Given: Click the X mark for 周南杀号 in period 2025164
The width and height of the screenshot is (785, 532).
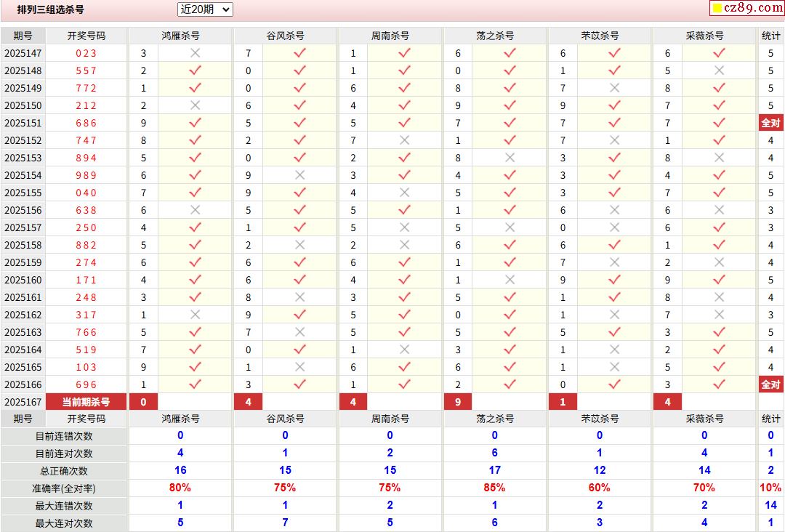Looking at the screenshot, I should [405, 350].
